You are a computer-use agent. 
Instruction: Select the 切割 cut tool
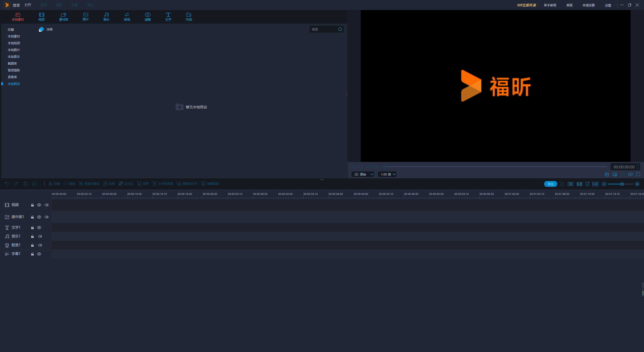pos(54,184)
